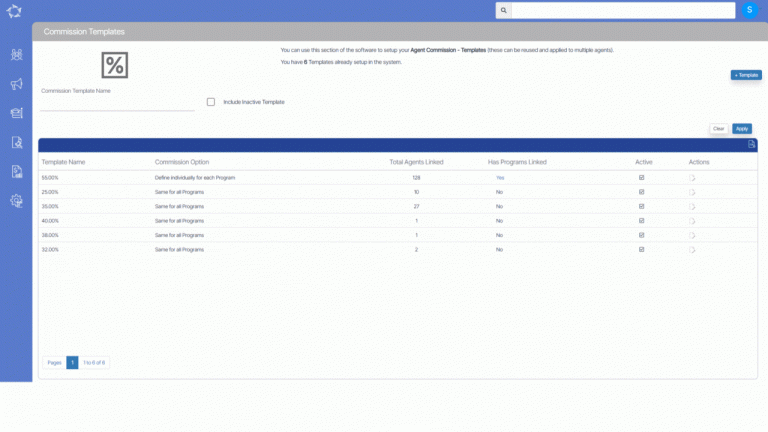Go to page 1 in pagination
This screenshot has height=432, width=768.
[x=72, y=362]
